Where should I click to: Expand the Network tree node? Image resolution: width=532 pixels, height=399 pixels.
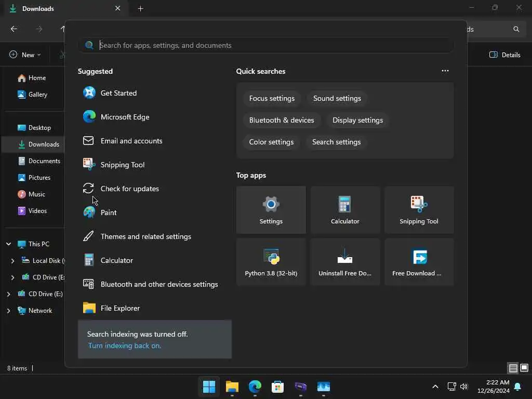pyautogui.click(x=8, y=311)
